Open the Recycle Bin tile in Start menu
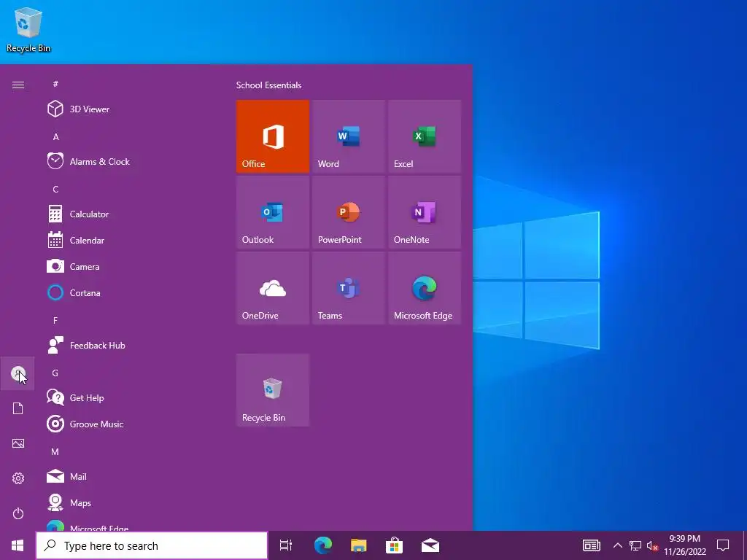Viewport: 747px width, 560px height. point(273,390)
